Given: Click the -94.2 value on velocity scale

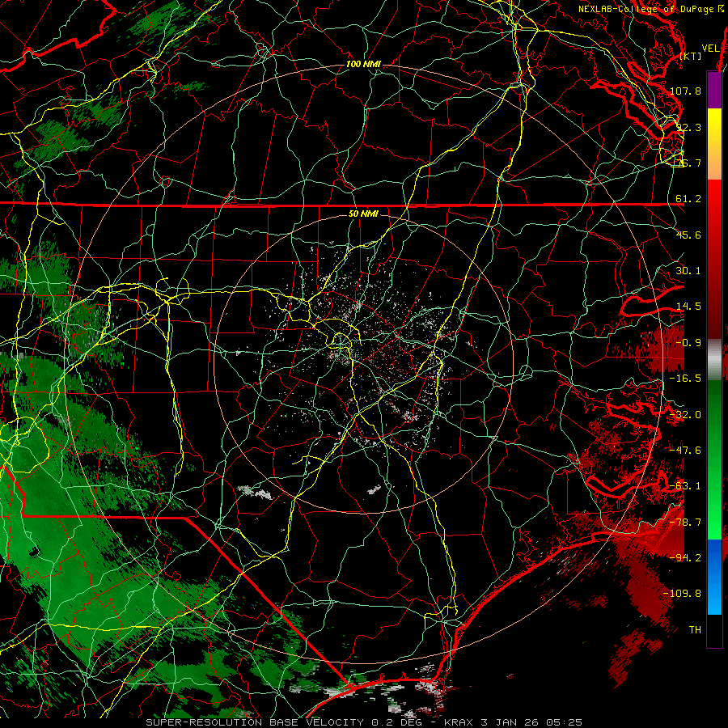Looking at the screenshot, I should 685,558.
